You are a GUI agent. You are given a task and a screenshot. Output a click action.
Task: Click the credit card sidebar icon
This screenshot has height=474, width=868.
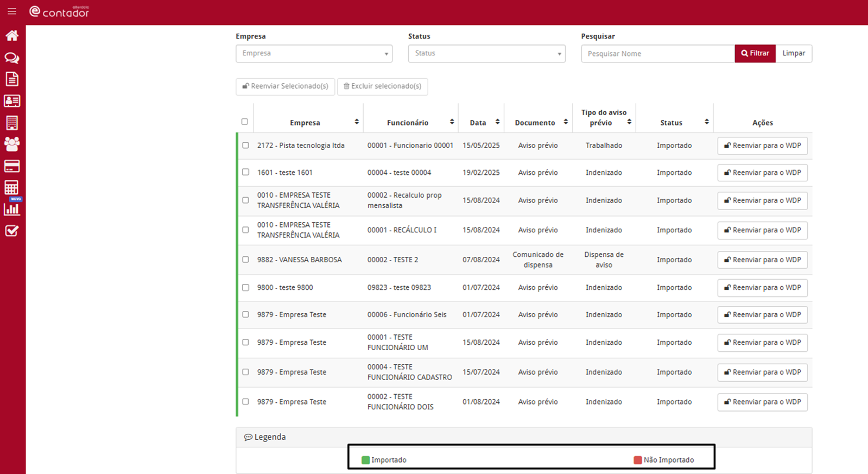click(12, 166)
